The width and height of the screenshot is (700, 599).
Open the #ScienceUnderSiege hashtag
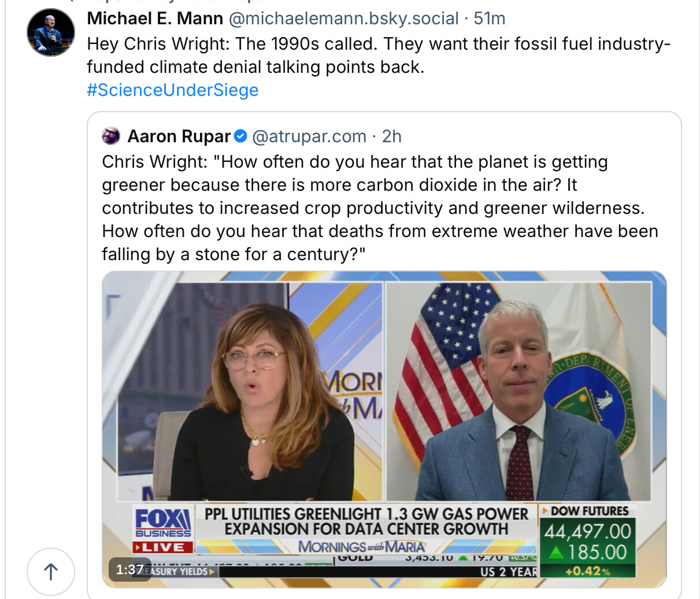(172, 90)
